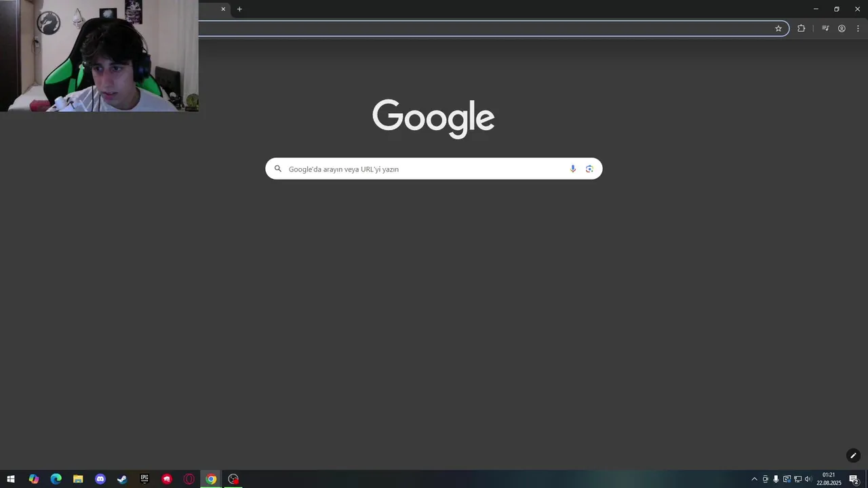Click the microphone tray icon
The width and height of the screenshot is (868, 488).
point(776,479)
